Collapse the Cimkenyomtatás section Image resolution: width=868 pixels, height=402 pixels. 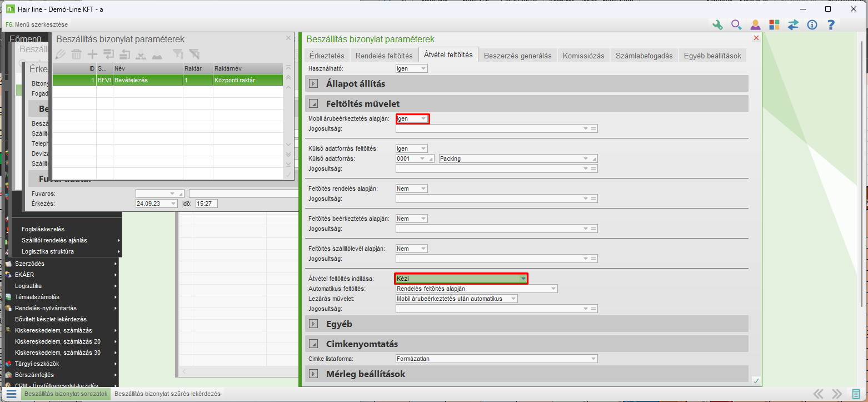pyautogui.click(x=313, y=344)
